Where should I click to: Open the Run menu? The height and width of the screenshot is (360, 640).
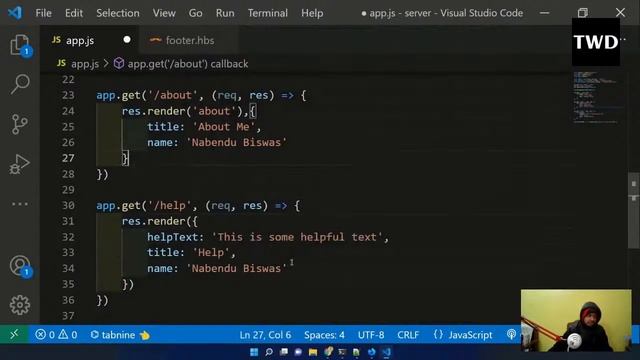pos(225,13)
